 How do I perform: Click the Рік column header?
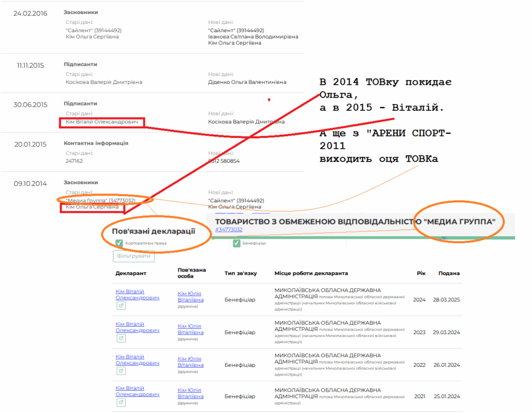tap(421, 273)
